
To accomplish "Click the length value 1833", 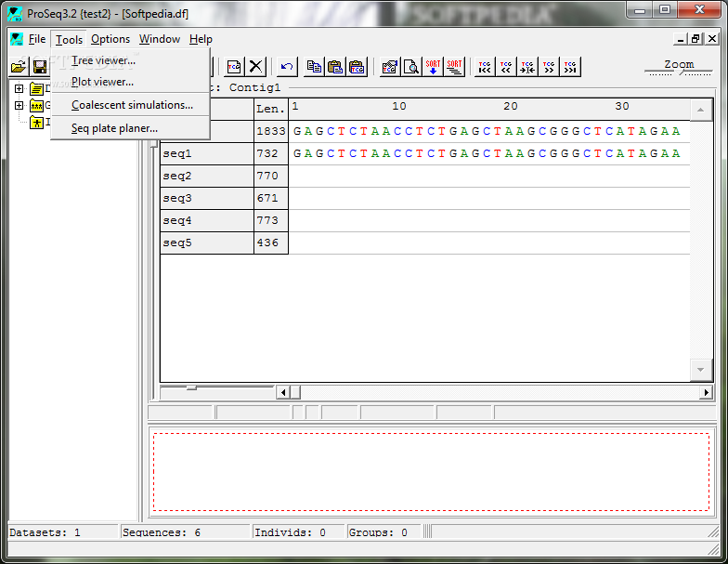I will pyautogui.click(x=271, y=132).
